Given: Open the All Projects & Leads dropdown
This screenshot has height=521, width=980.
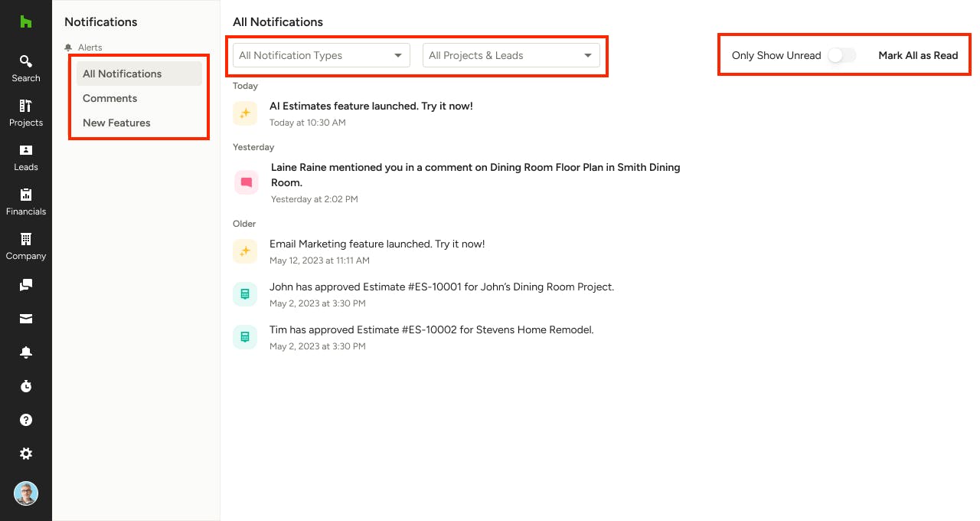Looking at the screenshot, I should (511, 55).
